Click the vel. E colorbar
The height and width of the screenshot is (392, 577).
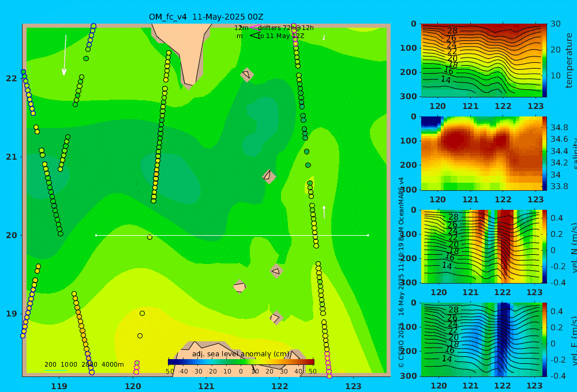tap(545, 340)
